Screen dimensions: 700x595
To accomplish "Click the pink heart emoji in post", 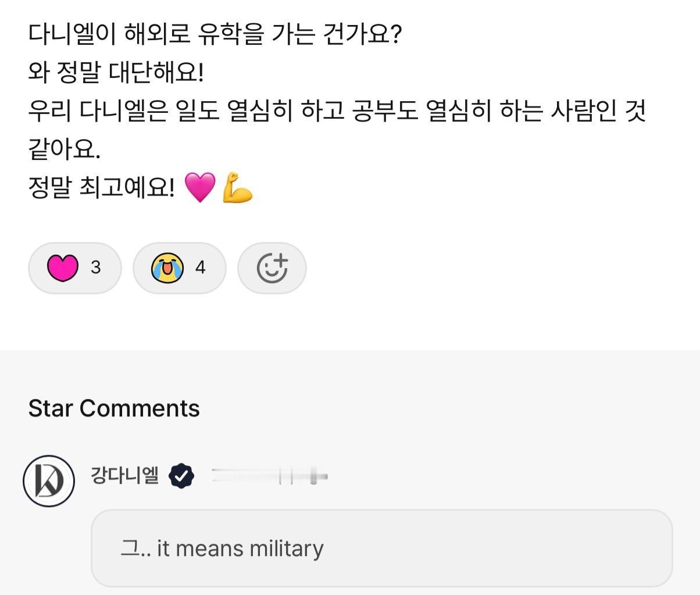I will (199, 187).
